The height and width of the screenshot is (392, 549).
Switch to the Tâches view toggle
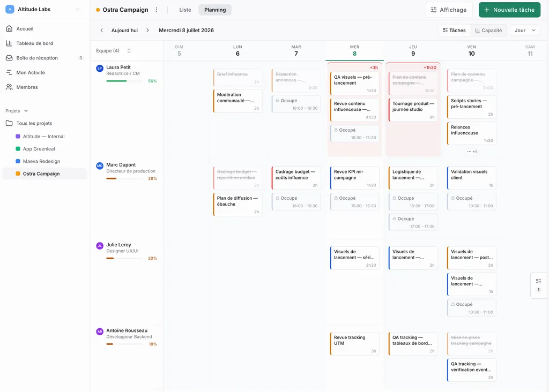[454, 31]
